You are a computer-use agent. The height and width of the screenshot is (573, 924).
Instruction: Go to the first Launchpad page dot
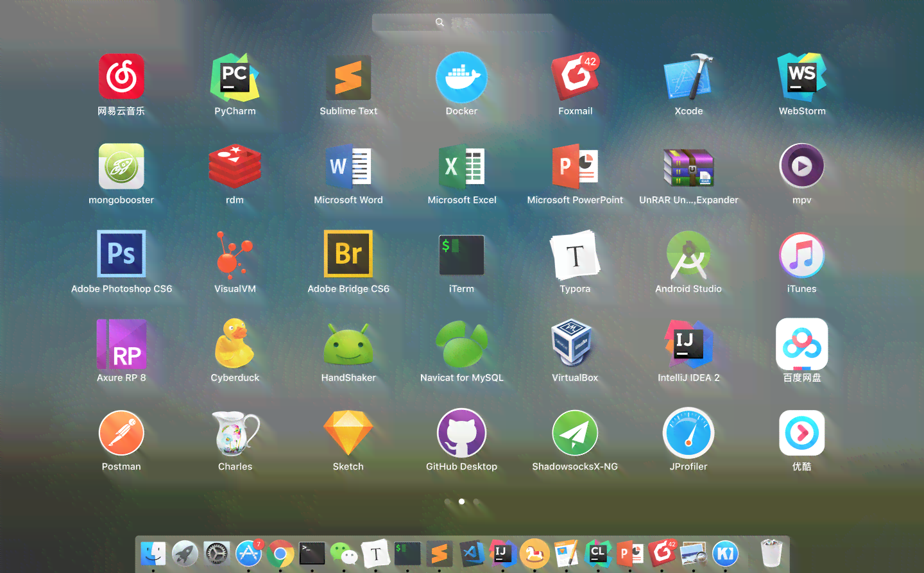(x=447, y=502)
